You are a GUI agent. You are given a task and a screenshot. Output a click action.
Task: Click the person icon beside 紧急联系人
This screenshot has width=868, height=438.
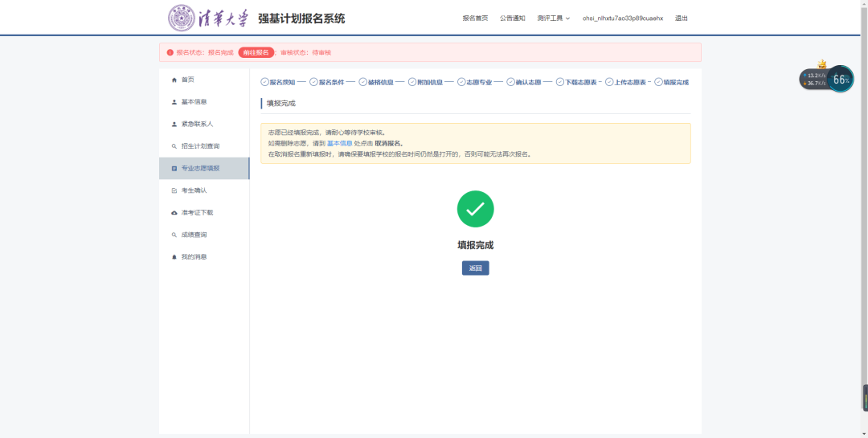pyautogui.click(x=174, y=124)
